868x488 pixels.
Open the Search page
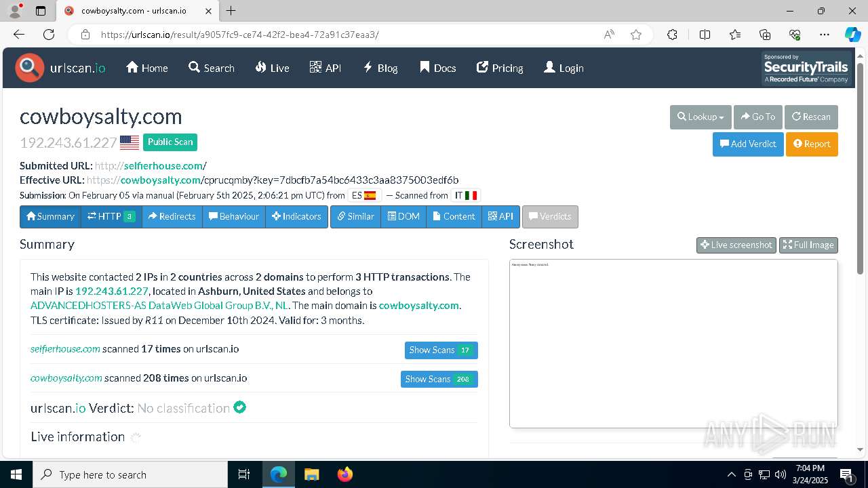tap(212, 68)
